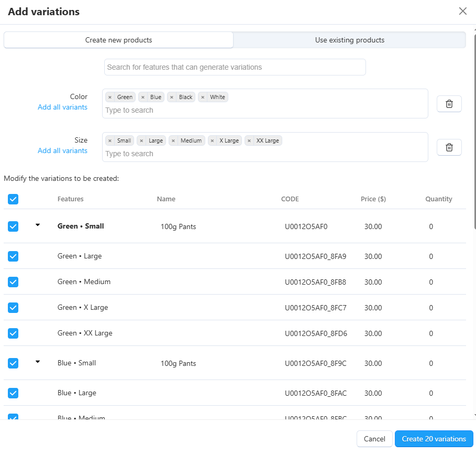Uncheck the Green • Large variation
476x455 pixels.
[x=13, y=256]
